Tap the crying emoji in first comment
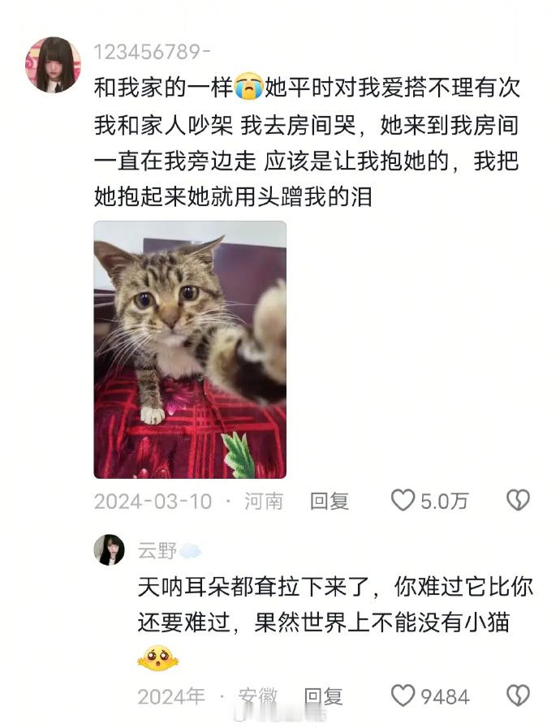This screenshot has height=728, width=560. [x=248, y=87]
